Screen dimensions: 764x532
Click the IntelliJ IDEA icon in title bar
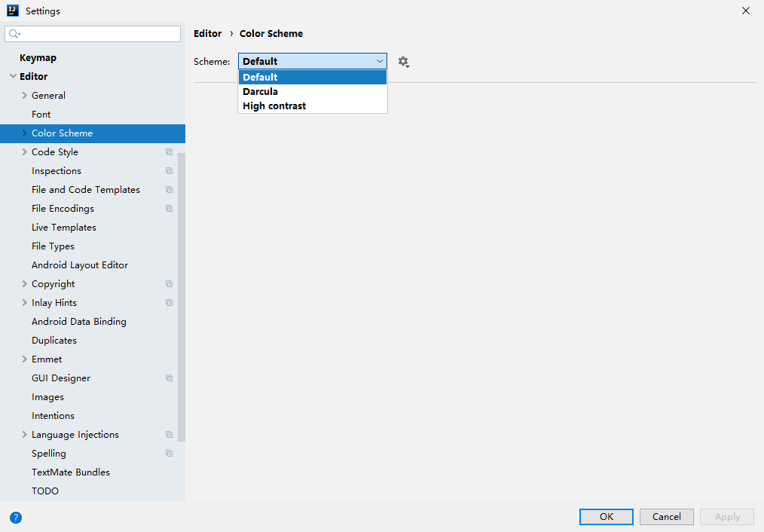click(x=13, y=11)
